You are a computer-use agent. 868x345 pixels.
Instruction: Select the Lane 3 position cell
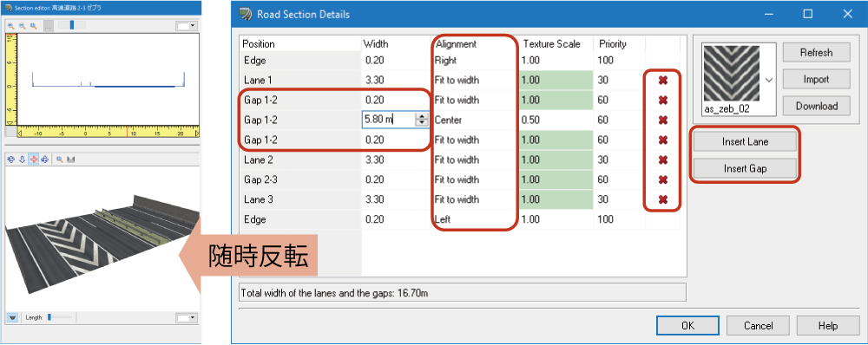click(x=300, y=199)
